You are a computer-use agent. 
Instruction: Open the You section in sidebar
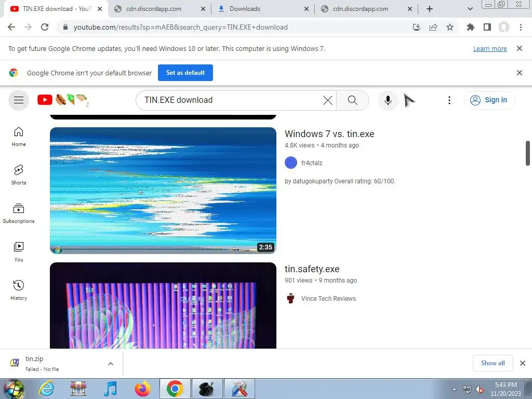(19, 252)
